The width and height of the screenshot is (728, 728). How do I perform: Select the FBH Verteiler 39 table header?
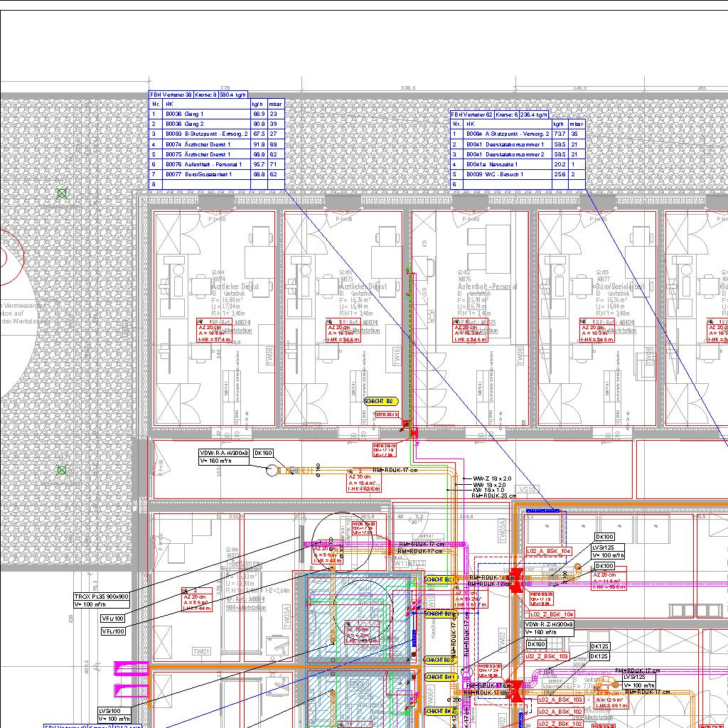pos(198,94)
